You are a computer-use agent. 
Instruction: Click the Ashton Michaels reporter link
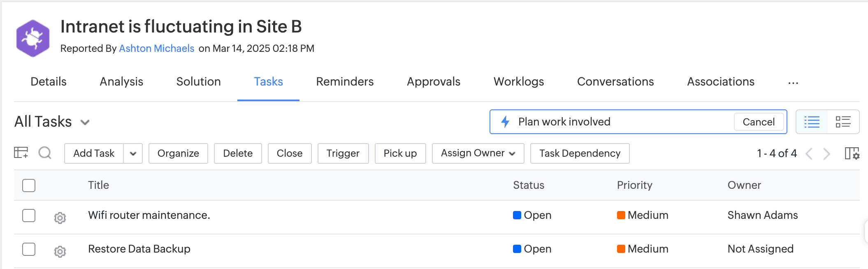[x=156, y=49]
